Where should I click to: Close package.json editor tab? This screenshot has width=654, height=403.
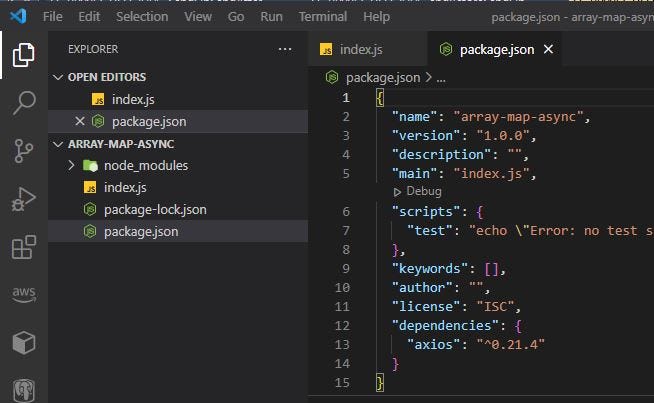[548, 49]
